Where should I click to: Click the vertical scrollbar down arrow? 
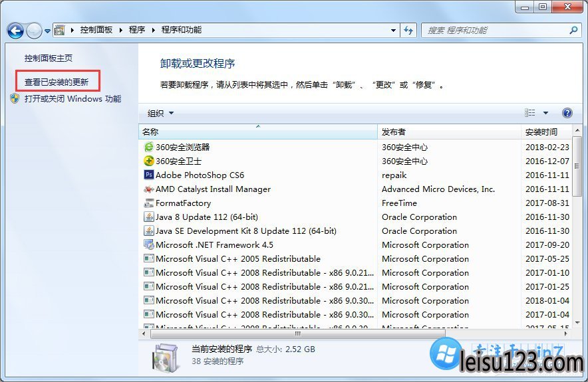point(577,322)
